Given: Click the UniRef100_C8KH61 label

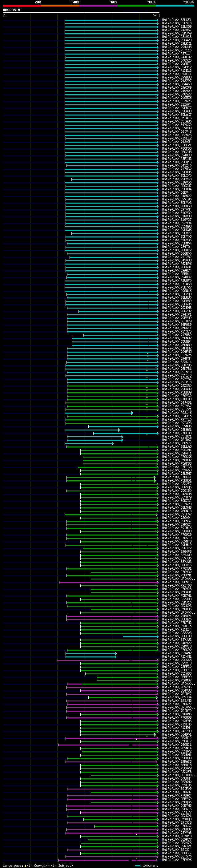Looking at the screenshot, I should (x=177, y=430).
